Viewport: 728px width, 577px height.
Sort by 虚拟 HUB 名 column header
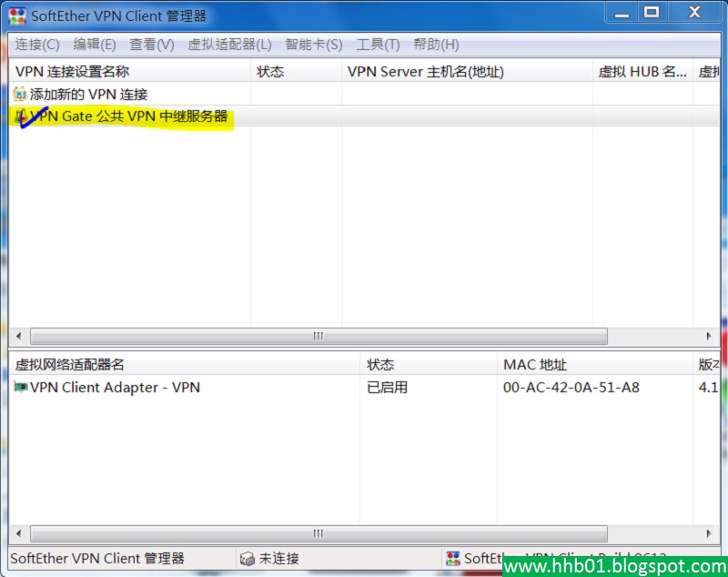(x=642, y=72)
